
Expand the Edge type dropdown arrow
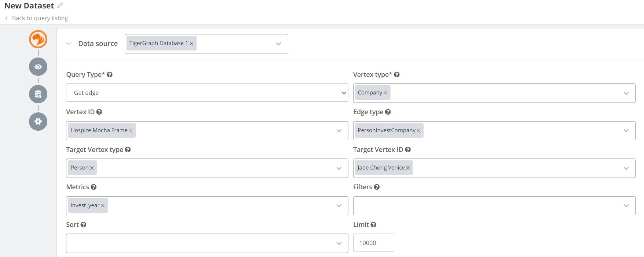(626, 131)
